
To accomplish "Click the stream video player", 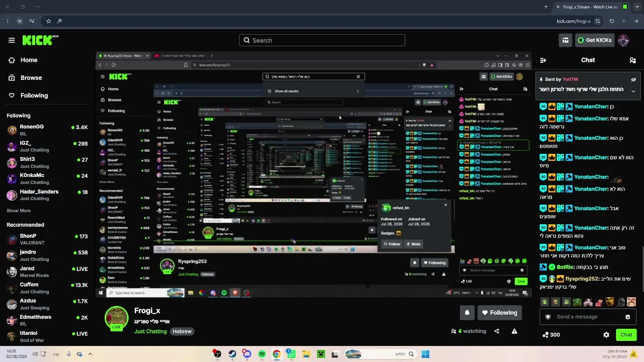I will 313,175.
